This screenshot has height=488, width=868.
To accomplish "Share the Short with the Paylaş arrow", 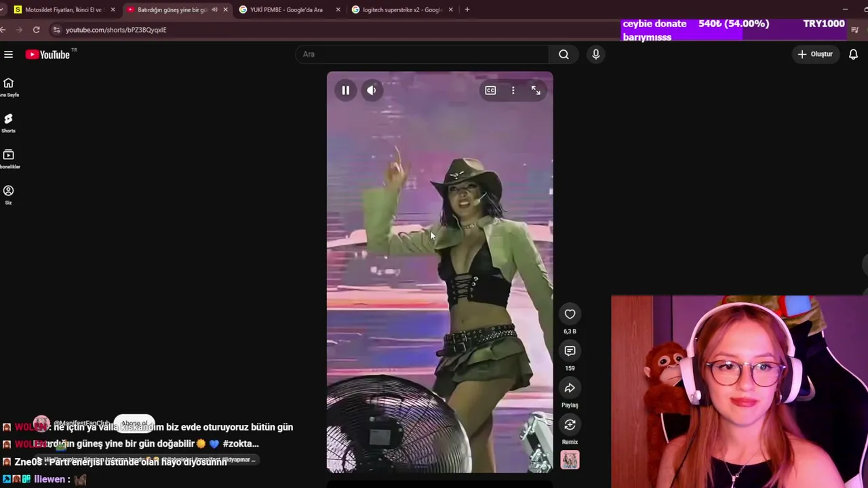I will click(x=570, y=388).
